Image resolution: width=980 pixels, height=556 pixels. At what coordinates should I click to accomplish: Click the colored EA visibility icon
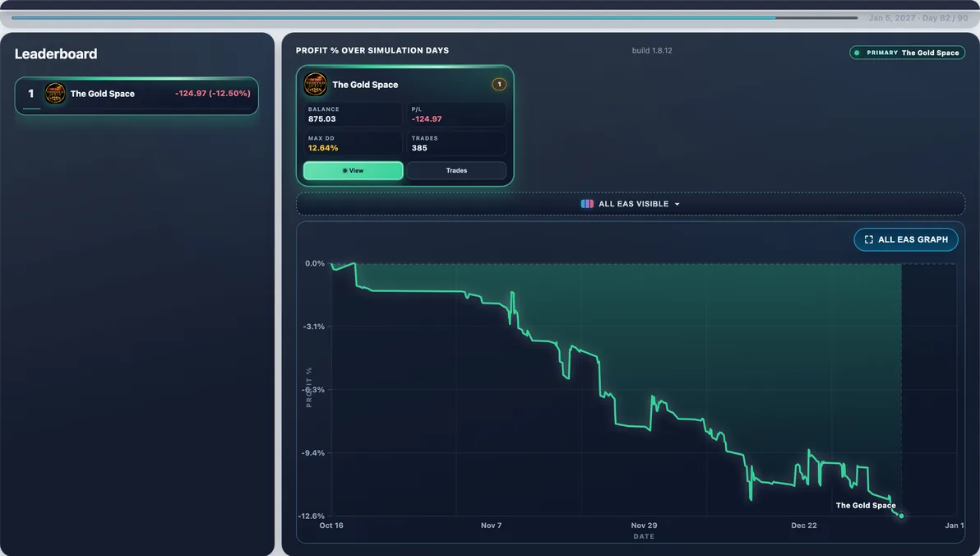coord(587,204)
